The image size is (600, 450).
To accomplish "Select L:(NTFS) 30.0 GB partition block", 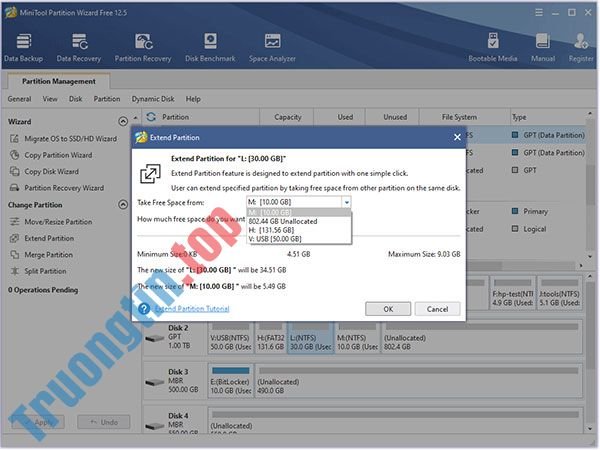I will click(310, 338).
